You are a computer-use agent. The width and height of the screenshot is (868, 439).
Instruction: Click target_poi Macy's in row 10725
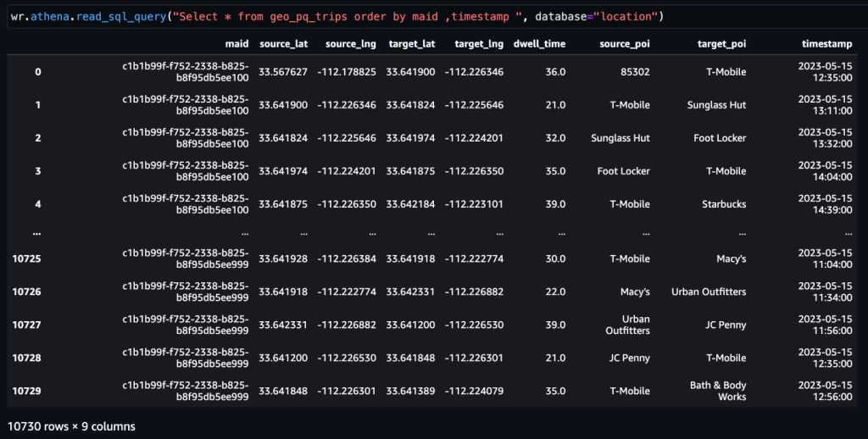coord(732,258)
